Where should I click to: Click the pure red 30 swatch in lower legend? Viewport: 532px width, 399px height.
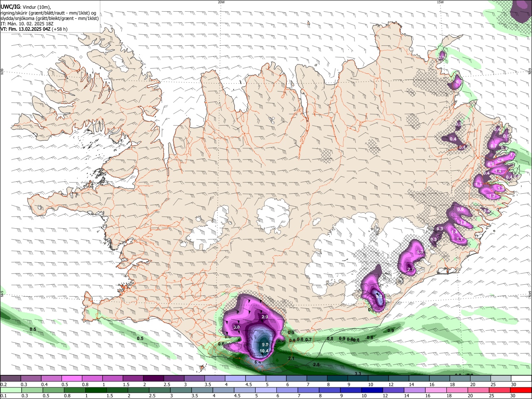point(521,390)
